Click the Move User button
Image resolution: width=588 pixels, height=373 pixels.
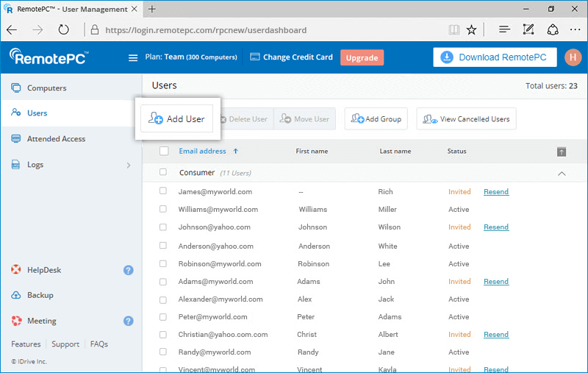point(304,119)
